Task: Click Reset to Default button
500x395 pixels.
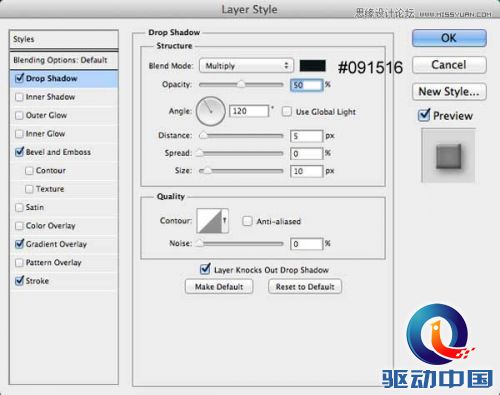Action: click(x=305, y=287)
